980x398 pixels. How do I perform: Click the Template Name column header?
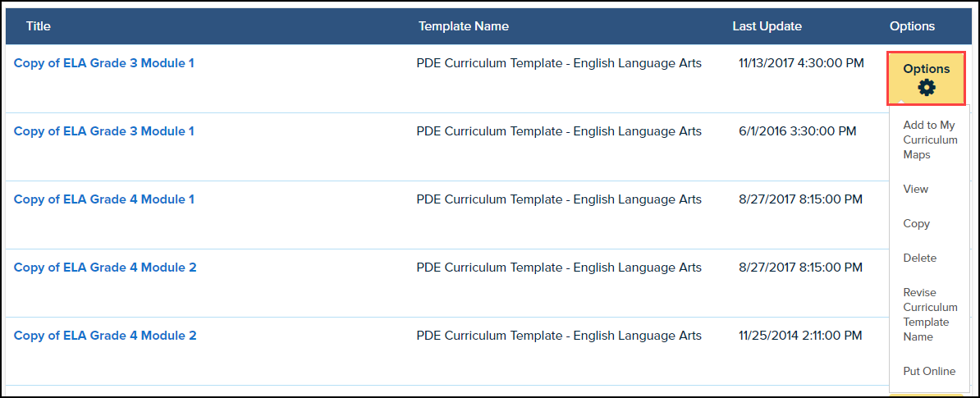coord(464,26)
